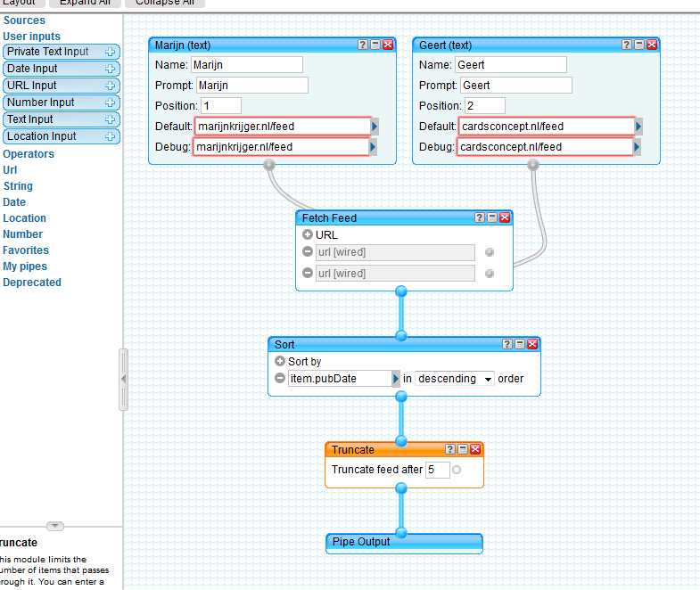Collapse the Sort module with its minimize icon

point(520,344)
